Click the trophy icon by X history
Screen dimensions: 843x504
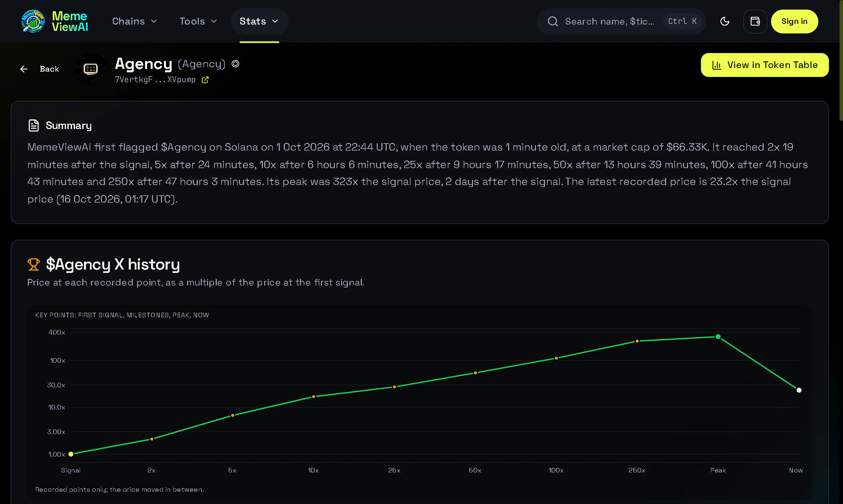[x=33, y=264]
